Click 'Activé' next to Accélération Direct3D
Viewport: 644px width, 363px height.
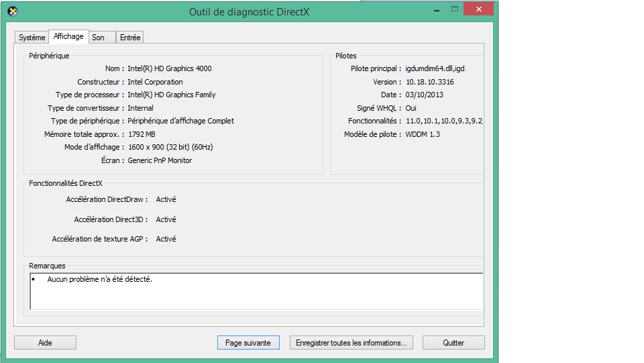pos(166,219)
